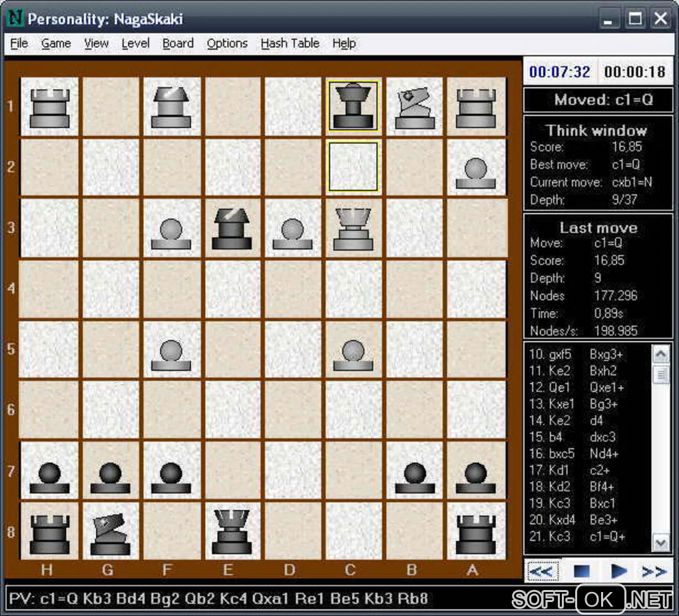Open the View menu
Screen dimensions: 679x616
96,43
